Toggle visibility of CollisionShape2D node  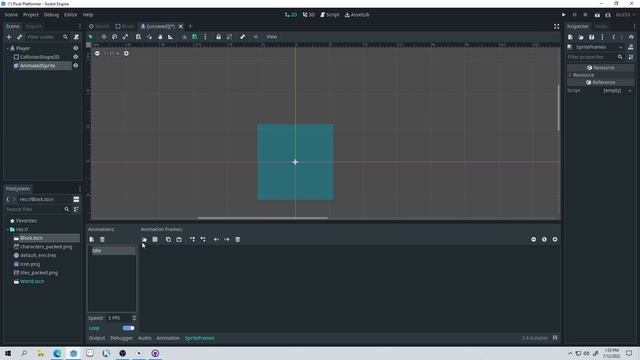point(76,57)
